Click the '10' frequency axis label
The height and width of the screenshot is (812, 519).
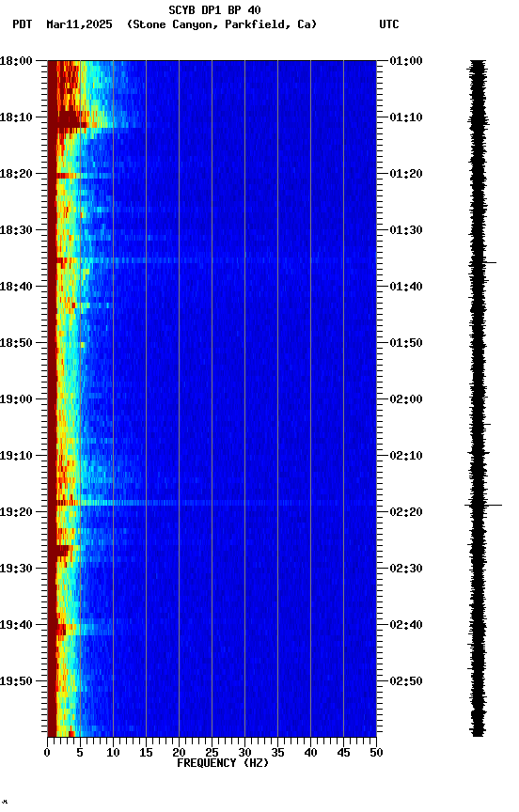[113, 753]
